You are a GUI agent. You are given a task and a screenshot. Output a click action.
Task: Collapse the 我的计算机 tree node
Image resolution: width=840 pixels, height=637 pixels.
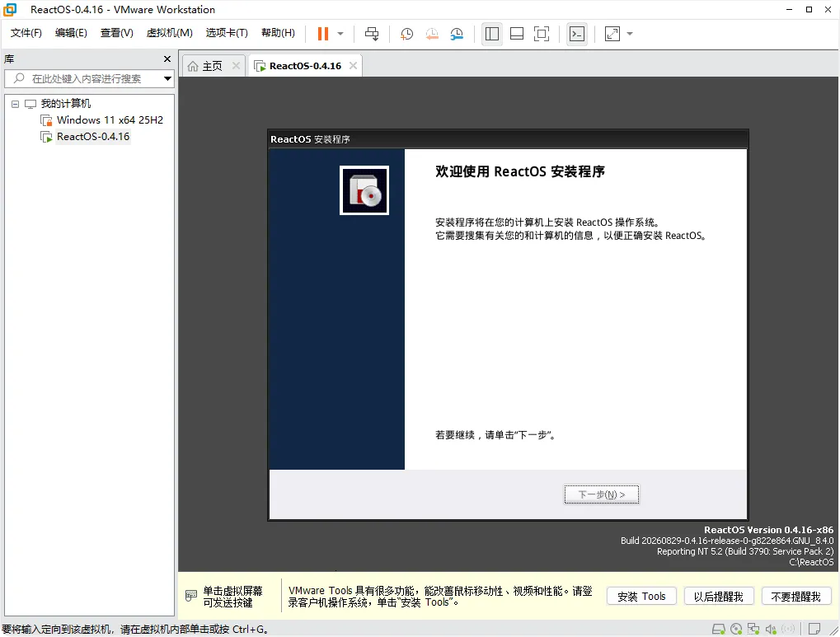15,104
